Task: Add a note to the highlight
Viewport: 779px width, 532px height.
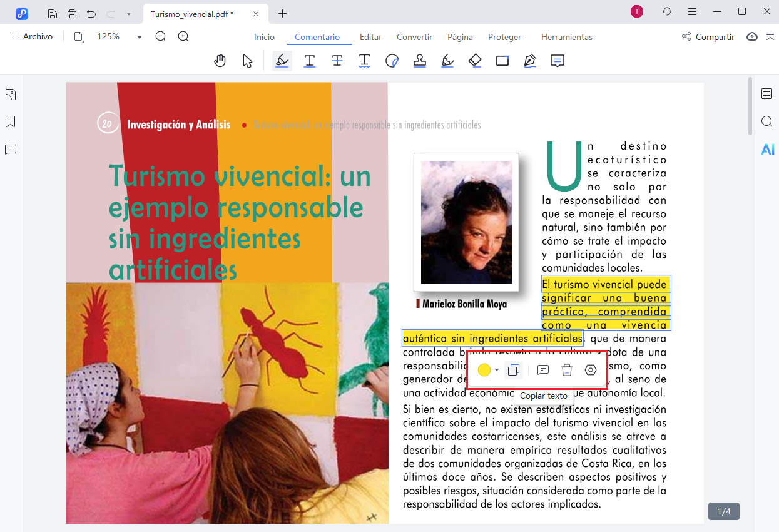Action: point(543,371)
